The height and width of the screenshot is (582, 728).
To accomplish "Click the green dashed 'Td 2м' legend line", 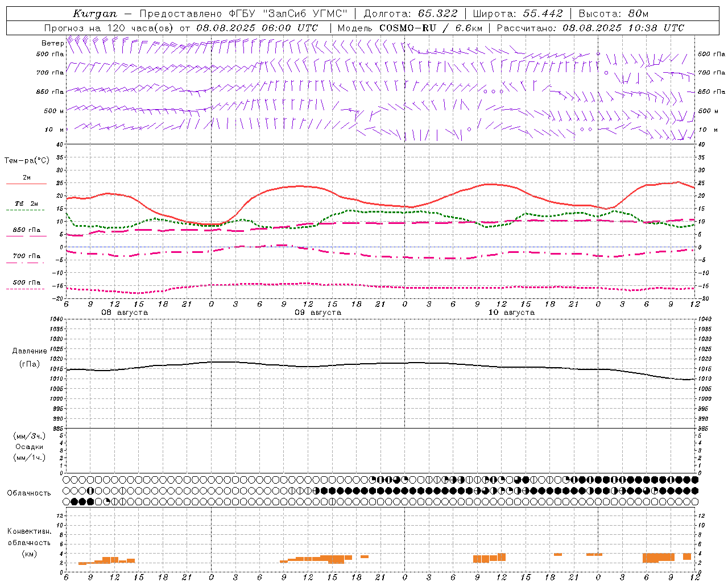I will 25,210.
